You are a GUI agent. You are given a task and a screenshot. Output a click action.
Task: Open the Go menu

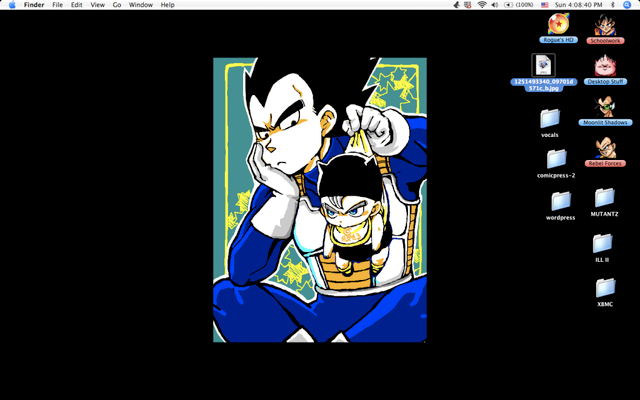coord(117,5)
